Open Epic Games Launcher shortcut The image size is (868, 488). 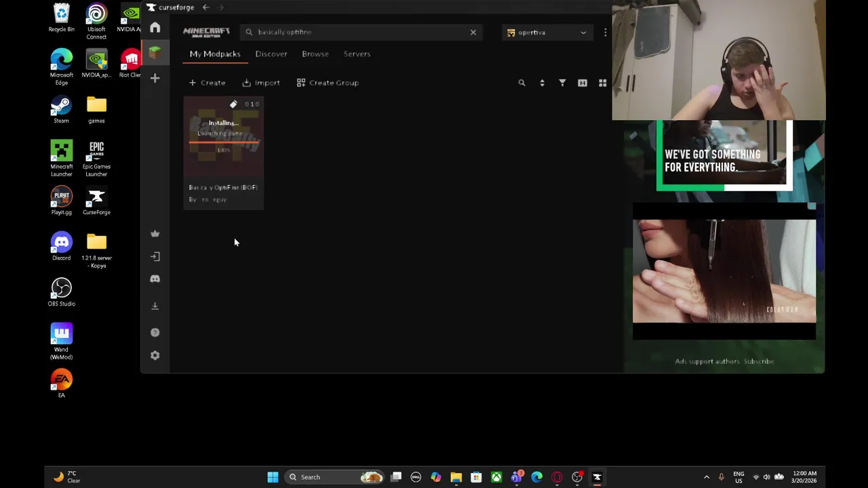[96, 159]
